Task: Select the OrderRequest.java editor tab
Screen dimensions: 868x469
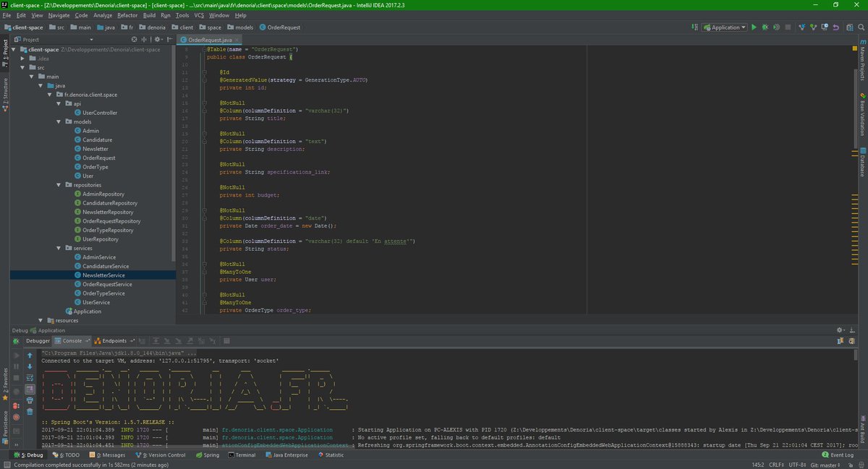Action: point(209,40)
